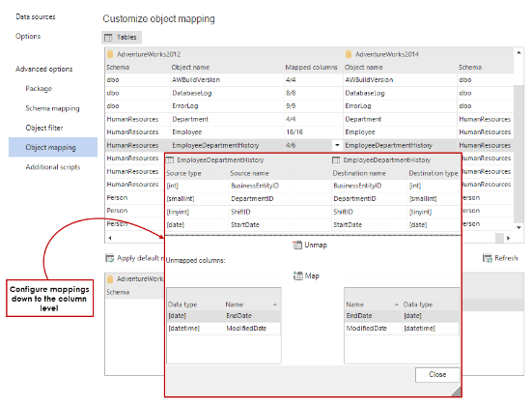Click the Destination type column header
The width and height of the screenshot is (532, 405).
434,173
